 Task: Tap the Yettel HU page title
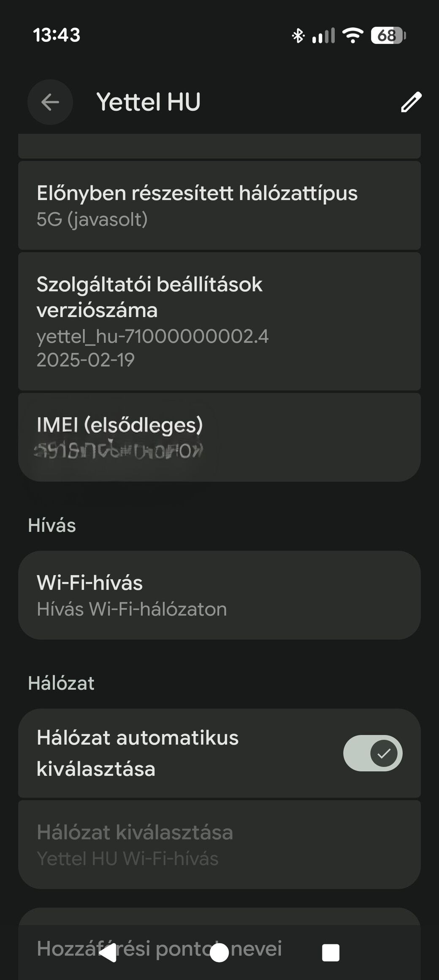tap(148, 102)
